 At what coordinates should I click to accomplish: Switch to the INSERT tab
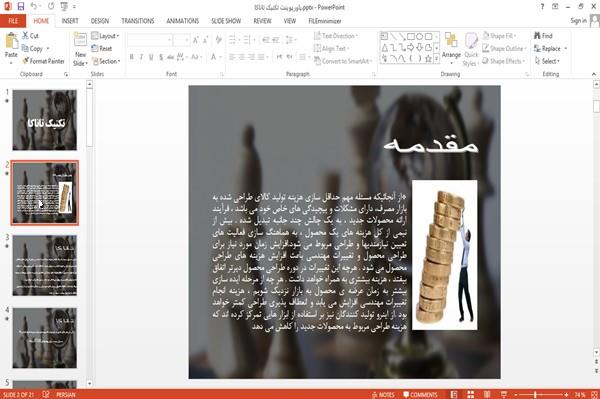70,21
